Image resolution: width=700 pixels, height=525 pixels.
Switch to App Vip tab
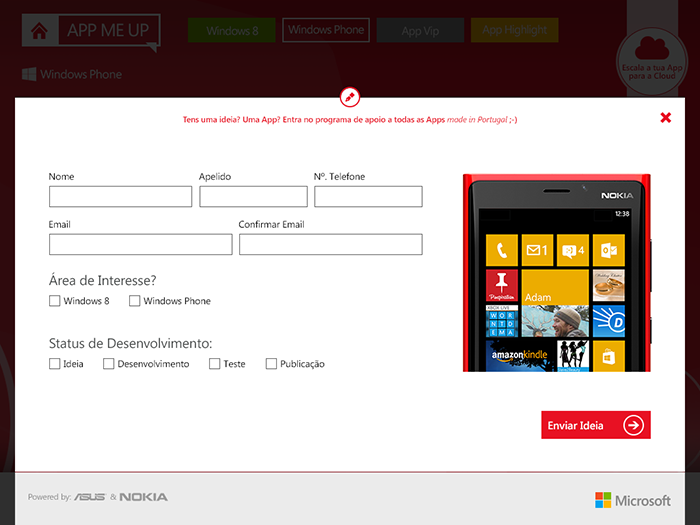(x=420, y=30)
